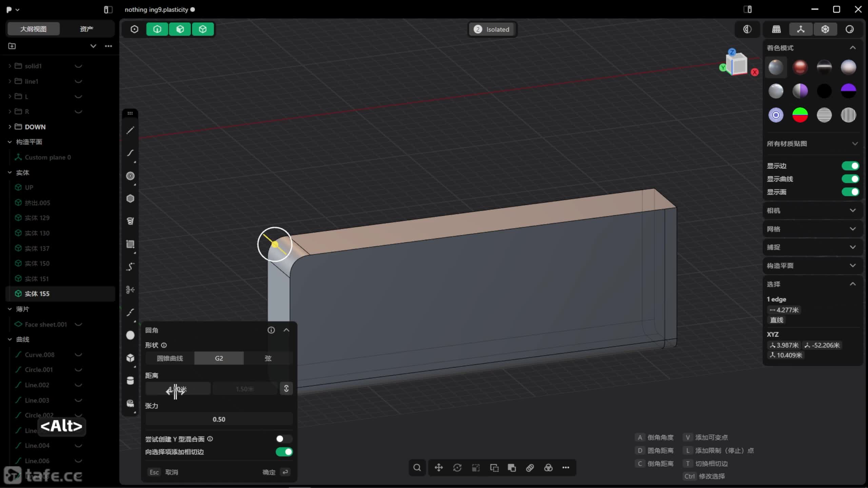Screen dimensions: 868x488
Task: Select the line drawing tool
Action: click(x=130, y=130)
